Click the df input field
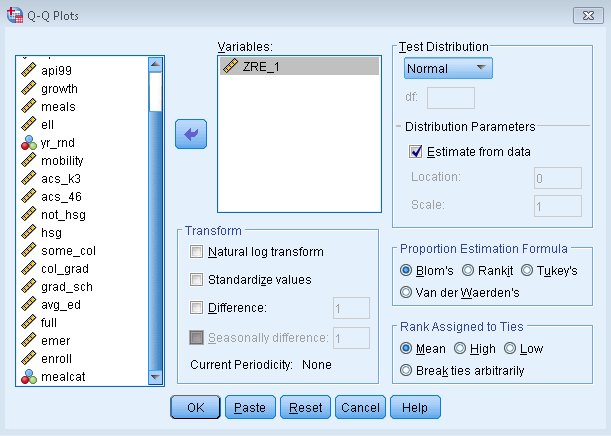This screenshot has width=611, height=436. pos(451,98)
